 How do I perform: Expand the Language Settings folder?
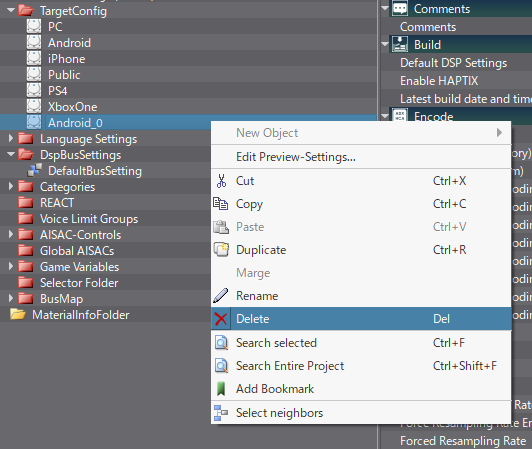pos(11,138)
